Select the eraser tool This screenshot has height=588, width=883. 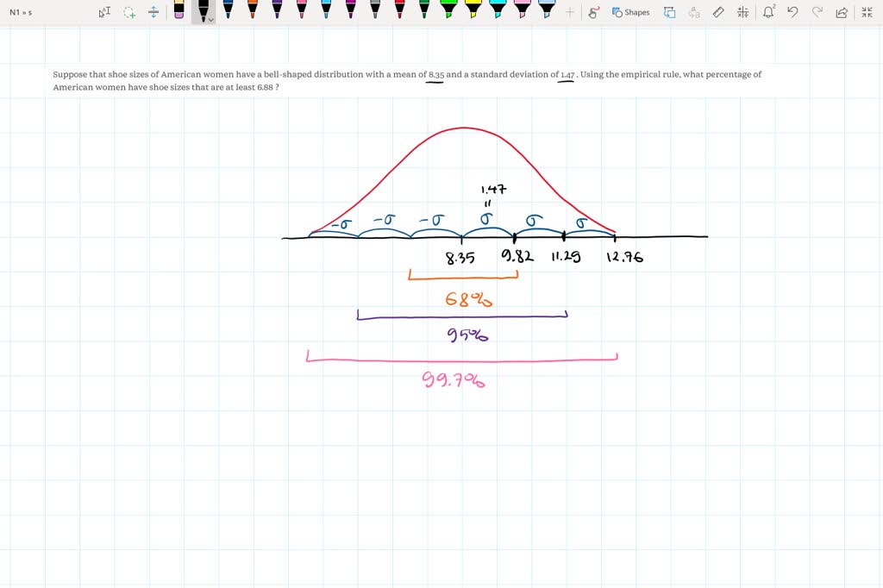pos(718,12)
